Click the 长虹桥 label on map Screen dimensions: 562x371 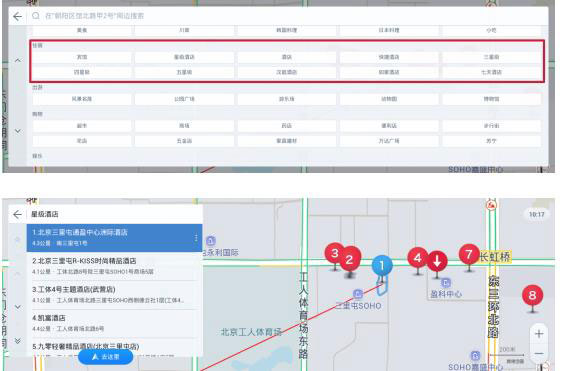(x=495, y=257)
